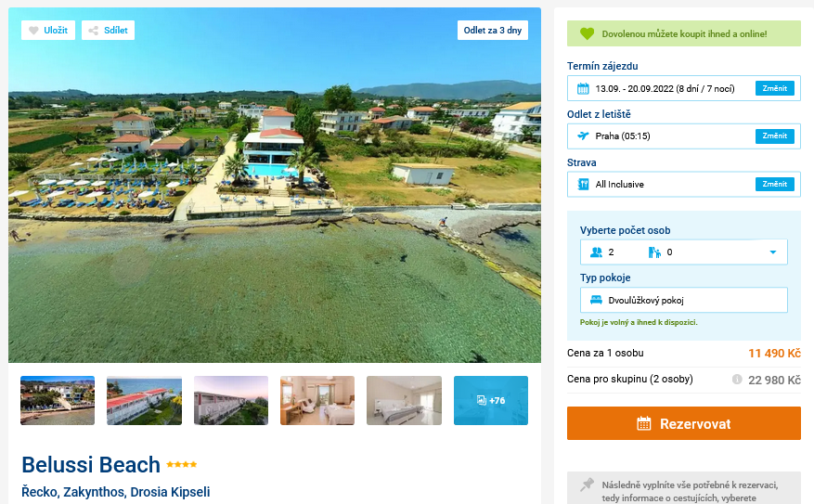Click the adults icon in person selector
814x504 pixels.
coord(596,252)
